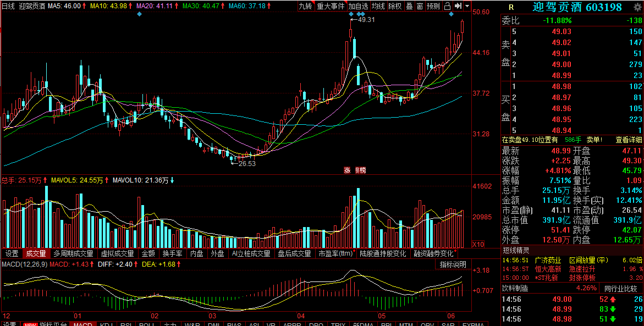
Task: Toggle the 叠 overlay comparison button
Action: click(x=409, y=6)
